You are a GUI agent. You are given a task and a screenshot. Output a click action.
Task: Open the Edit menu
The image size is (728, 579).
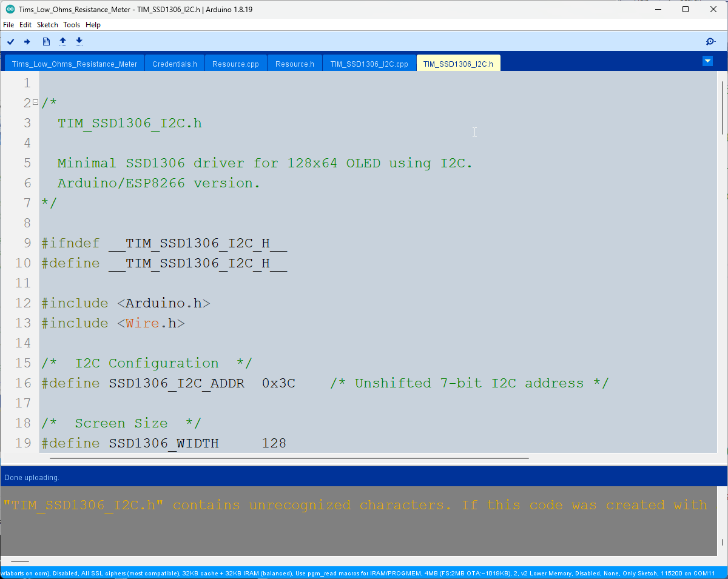coord(25,25)
